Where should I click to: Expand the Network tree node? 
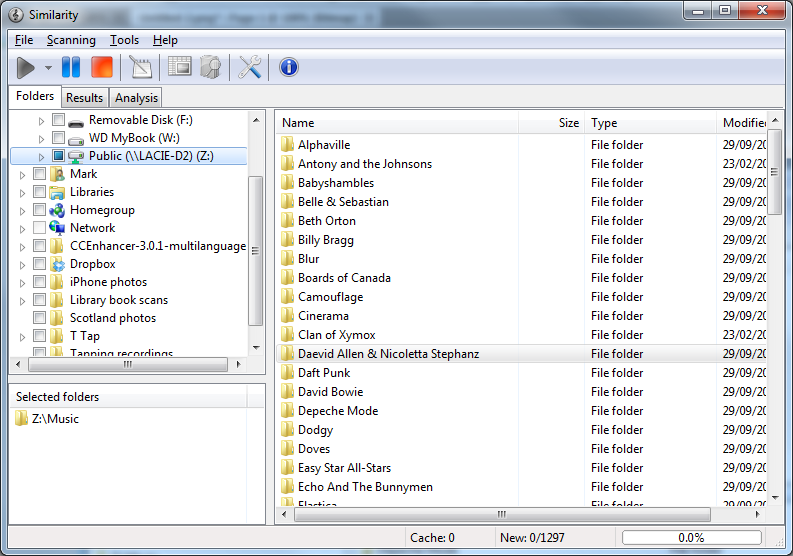click(22, 229)
